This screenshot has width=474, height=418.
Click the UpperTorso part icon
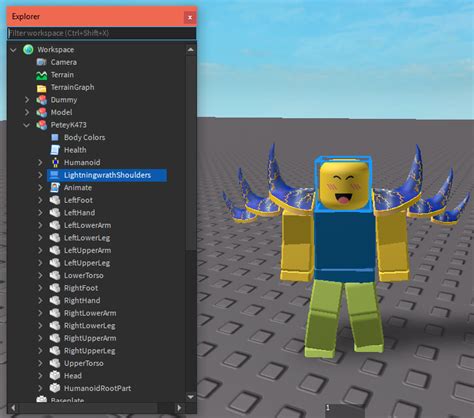click(55, 363)
